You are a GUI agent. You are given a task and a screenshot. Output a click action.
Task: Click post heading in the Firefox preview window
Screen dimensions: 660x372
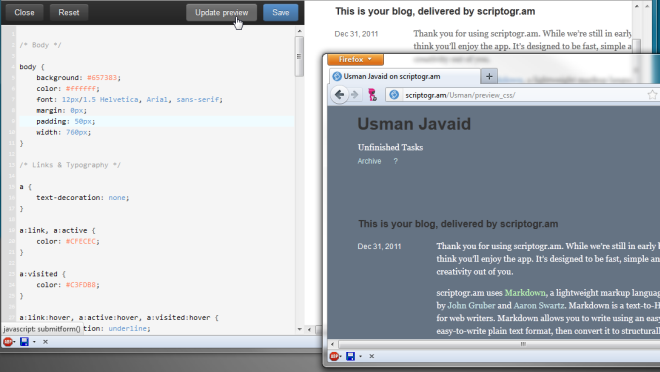pos(458,224)
